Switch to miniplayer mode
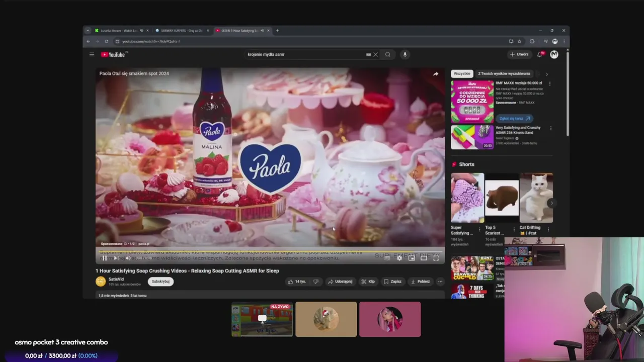644x362 pixels. coord(412,258)
